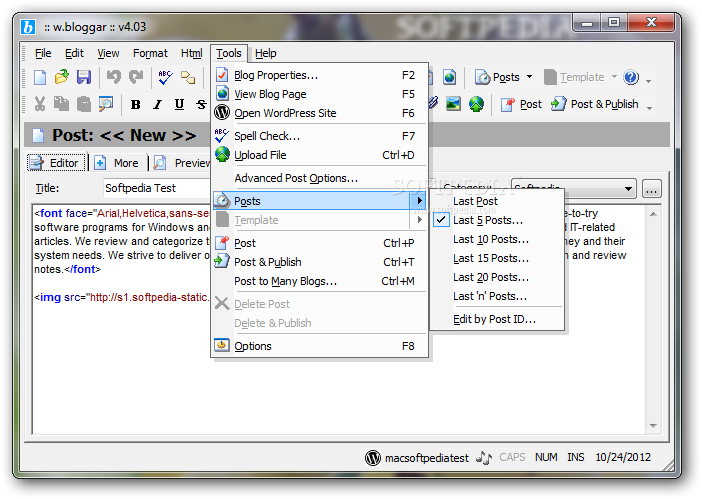Click the insert image toolbar icon
This screenshot has height=499, width=702.
point(453,104)
